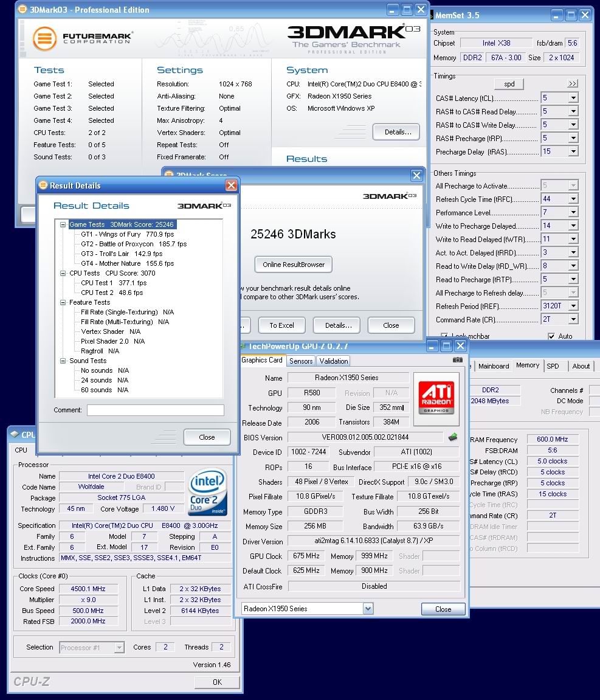600x700 pixels.
Task: Click the >> expand button in MemSet
Action: pyautogui.click(x=573, y=83)
